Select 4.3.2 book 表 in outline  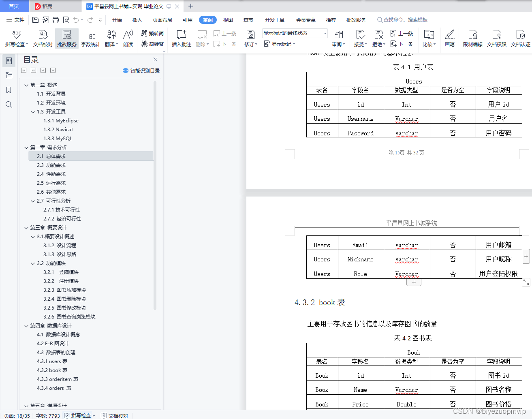[52, 370]
